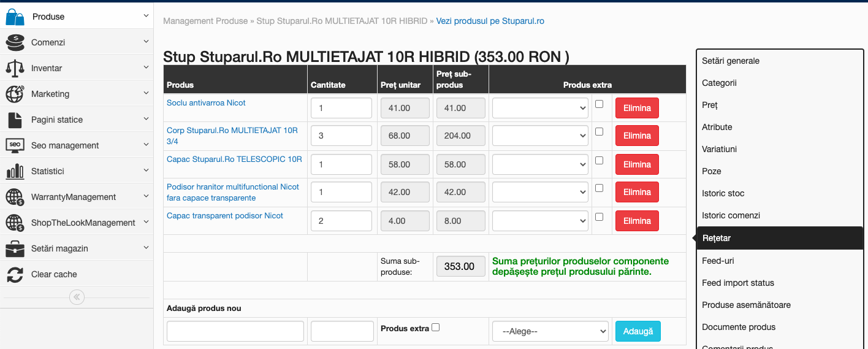Expand the Produse menu chevron
The height and width of the screenshot is (349, 868).
point(146,16)
